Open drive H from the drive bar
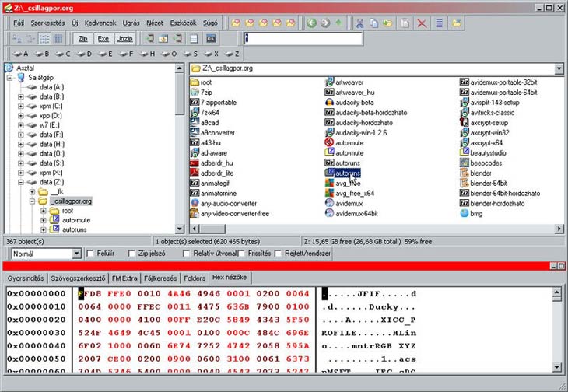568x392 pixels. click(147, 54)
